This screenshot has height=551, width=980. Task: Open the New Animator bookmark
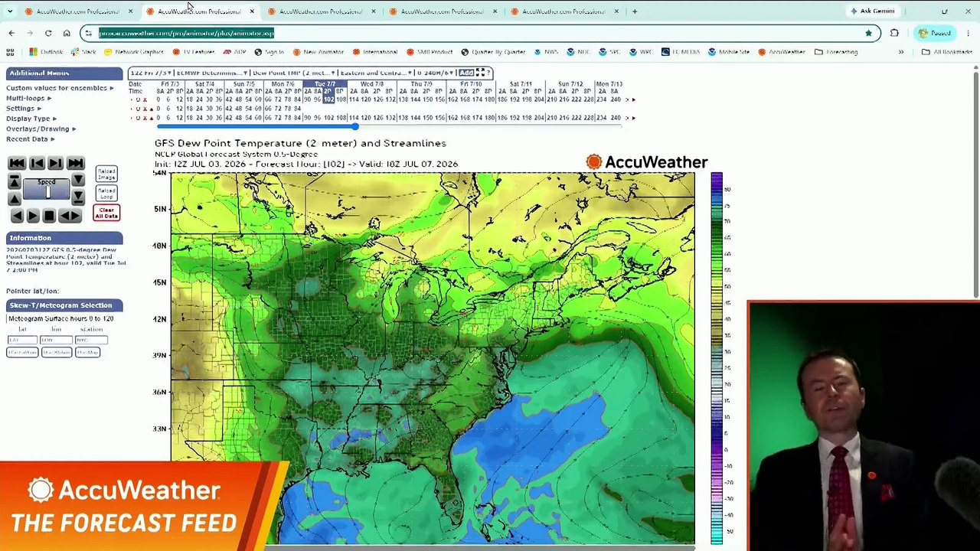(x=318, y=52)
